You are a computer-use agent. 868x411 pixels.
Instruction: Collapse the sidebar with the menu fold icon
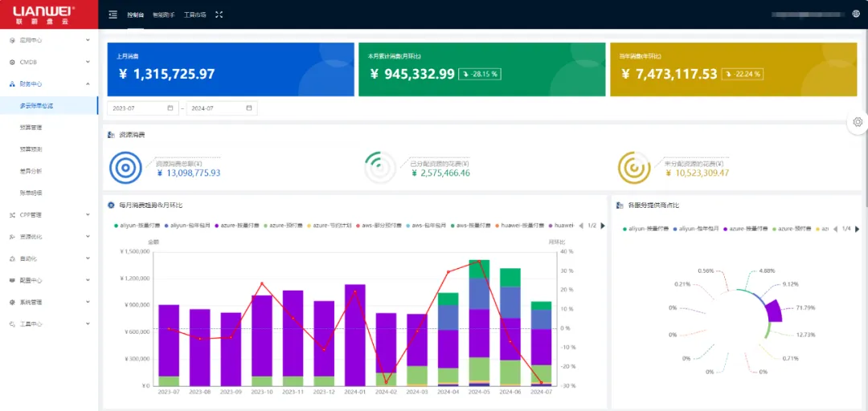click(113, 14)
